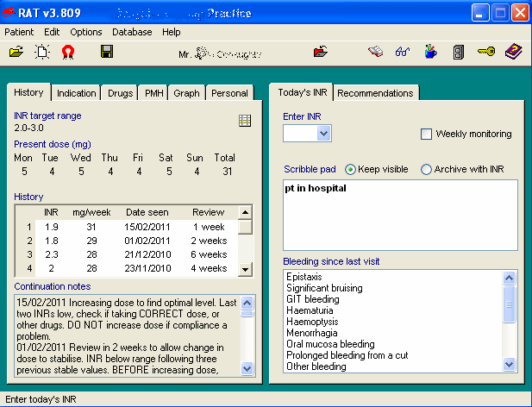Click bleeding list scroll down arrow
The height and width of the screenshot is (407, 532).
[509, 364]
